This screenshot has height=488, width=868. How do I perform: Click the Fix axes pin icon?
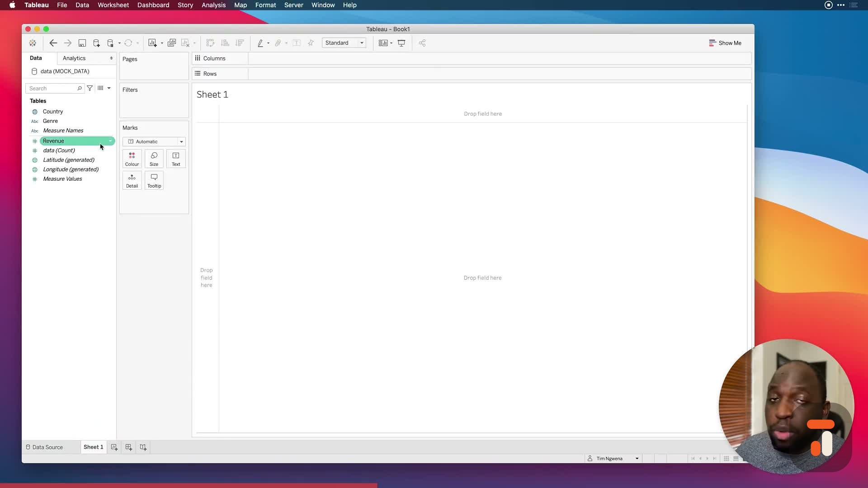point(311,43)
